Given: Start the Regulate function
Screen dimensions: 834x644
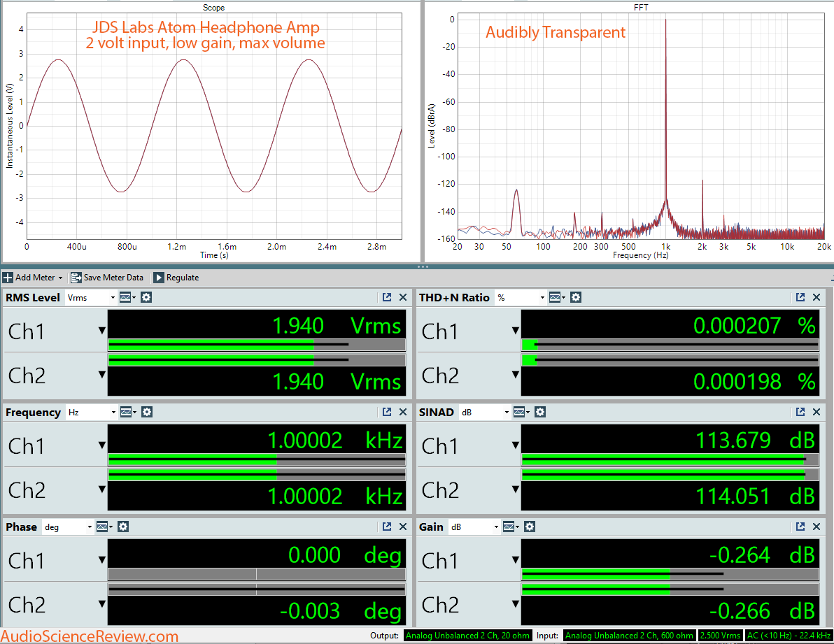Looking at the screenshot, I should pos(176,278).
